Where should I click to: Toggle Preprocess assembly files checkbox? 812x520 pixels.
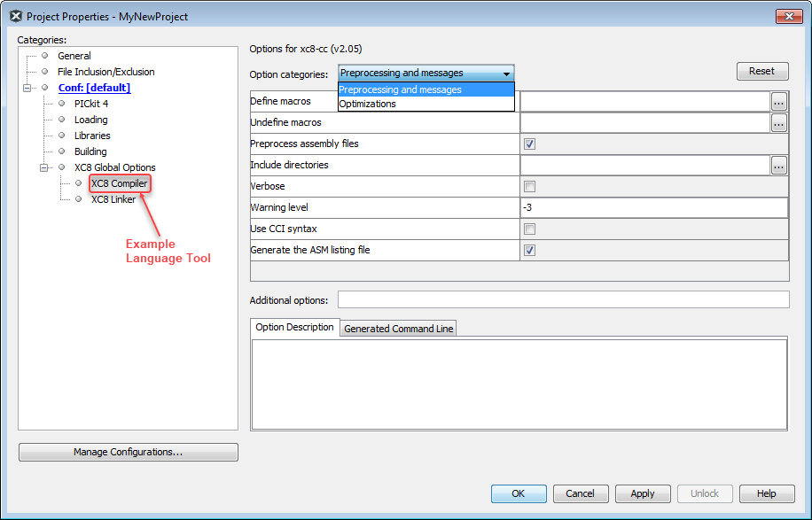[529, 144]
